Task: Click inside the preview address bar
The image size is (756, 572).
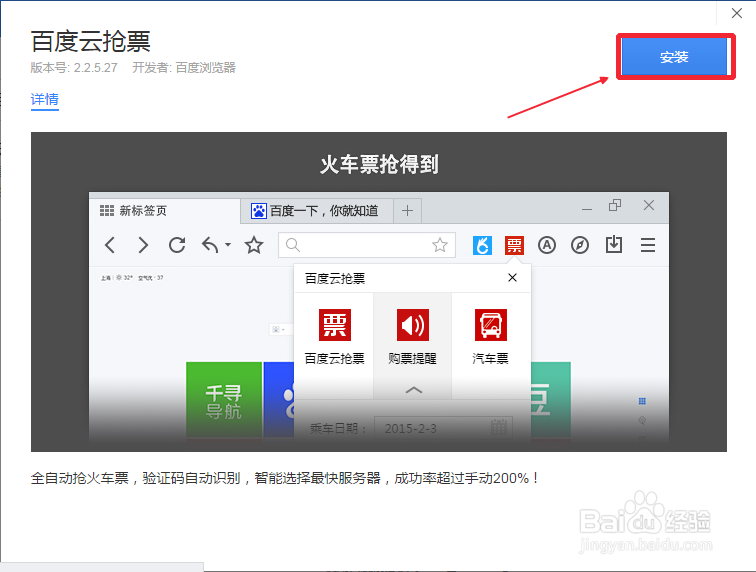Action: (366, 245)
